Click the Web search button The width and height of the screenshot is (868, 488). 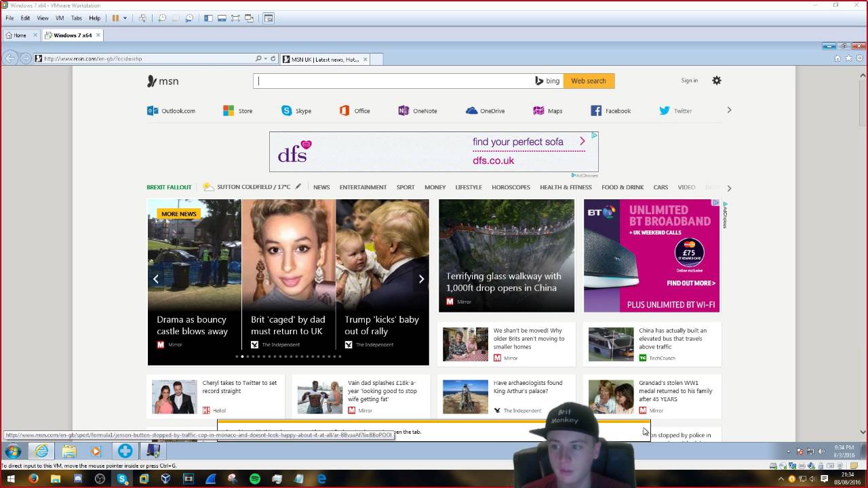point(589,81)
